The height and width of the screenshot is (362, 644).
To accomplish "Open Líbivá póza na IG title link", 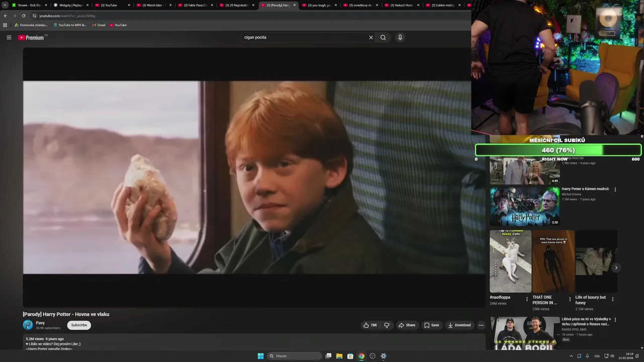I will pos(586,322).
